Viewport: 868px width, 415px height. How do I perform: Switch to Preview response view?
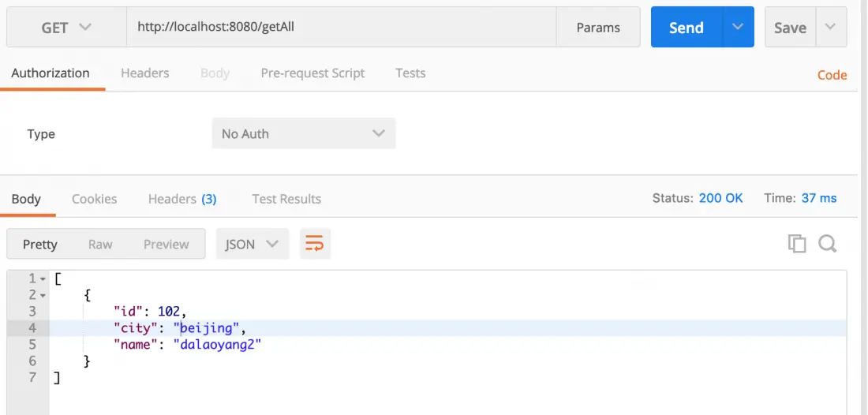point(166,244)
